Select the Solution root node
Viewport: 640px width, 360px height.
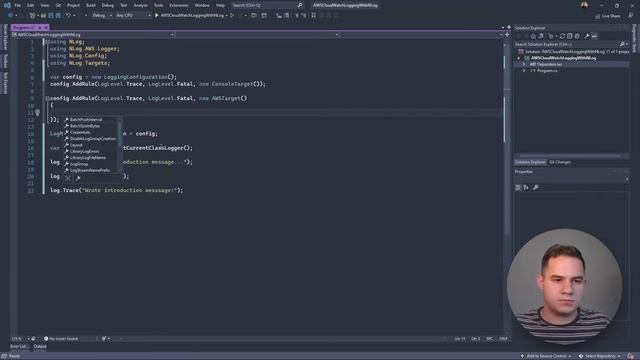coord(573,52)
